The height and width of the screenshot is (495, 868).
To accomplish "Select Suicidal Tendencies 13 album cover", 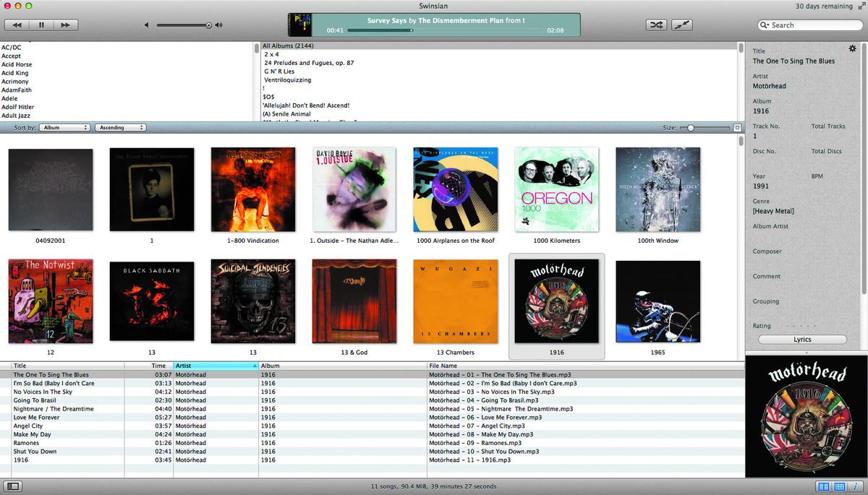I will click(253, 301).
